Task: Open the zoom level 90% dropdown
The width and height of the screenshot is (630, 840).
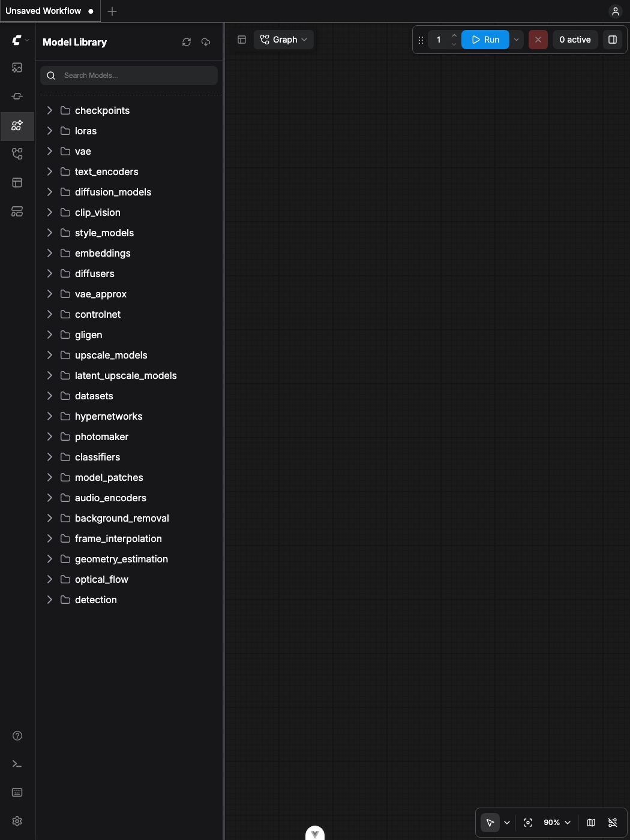Action: tap(557, 823)
